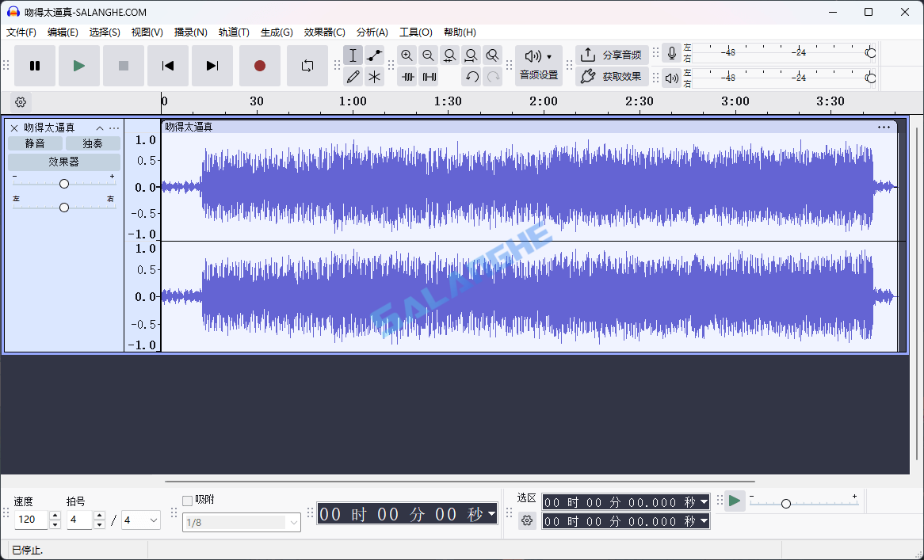
Task: Click the microphone recording meter icon
Action: click(x=672, y=53)
